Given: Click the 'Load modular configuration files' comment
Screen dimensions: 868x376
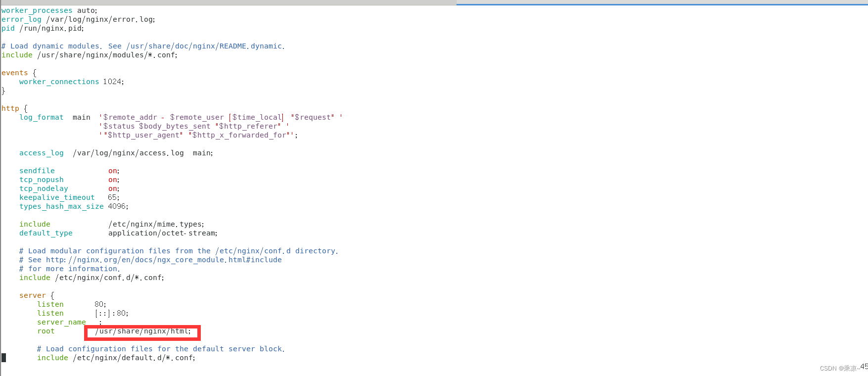Looking at the screenshot, I should click(x=179, y=251).
